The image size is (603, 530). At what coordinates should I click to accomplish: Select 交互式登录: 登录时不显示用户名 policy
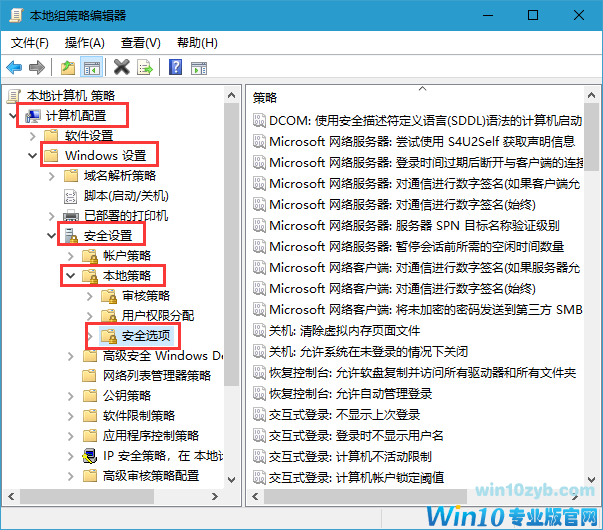point(356,435)
